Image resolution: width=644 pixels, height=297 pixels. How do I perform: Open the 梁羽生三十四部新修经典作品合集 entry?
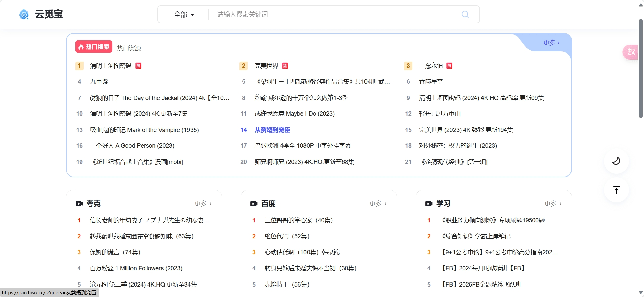pos(322,82)
